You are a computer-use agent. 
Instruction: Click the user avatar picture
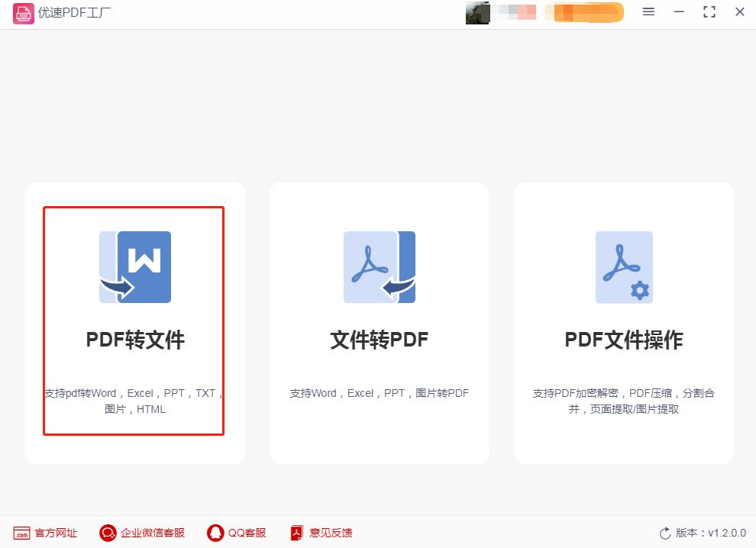tap(477, 13)
